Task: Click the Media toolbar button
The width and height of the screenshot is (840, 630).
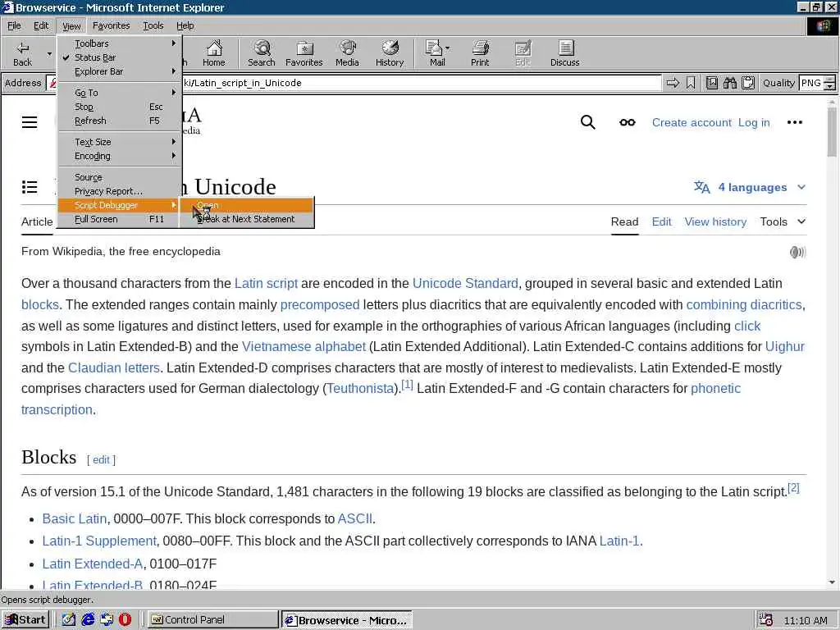Action: pyautogui.click(x=347, y=53)
